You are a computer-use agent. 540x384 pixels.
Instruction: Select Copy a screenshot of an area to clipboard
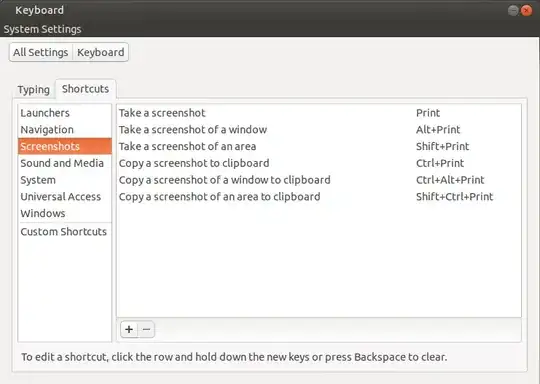319,197
